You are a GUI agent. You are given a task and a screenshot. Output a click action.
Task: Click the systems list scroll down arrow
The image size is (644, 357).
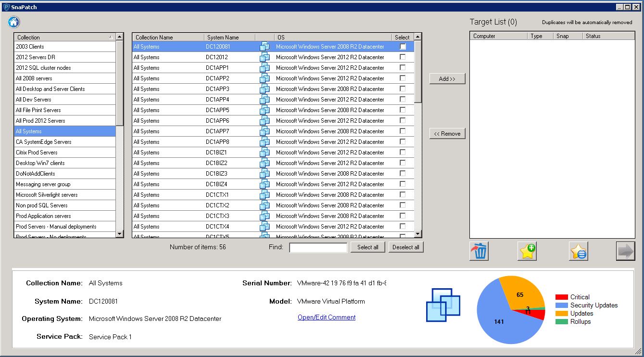pyautogui.click(x=418, y=234)
